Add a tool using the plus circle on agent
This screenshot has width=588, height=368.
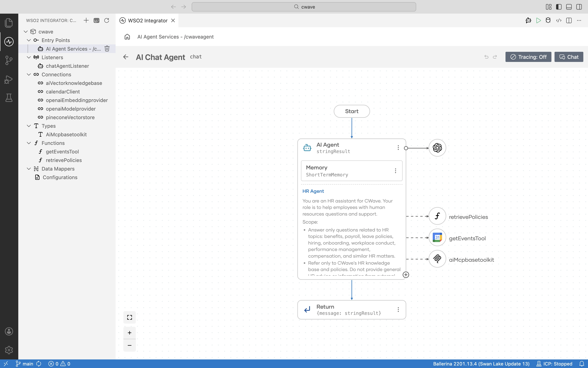tap(406, 275)
